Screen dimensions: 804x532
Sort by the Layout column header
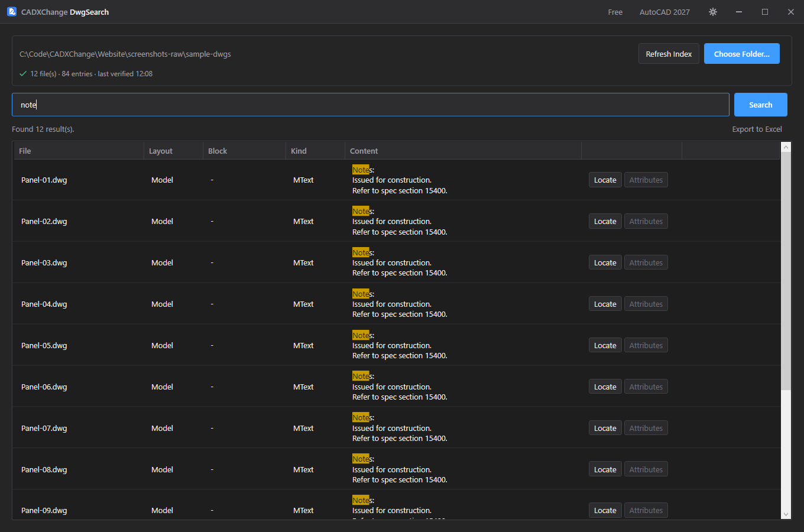pos(173,151)
